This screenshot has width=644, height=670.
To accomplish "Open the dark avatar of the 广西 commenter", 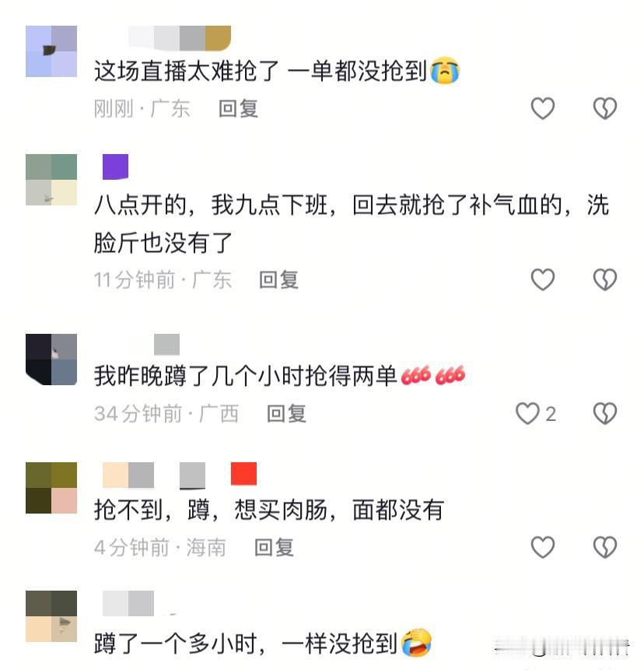I will 51,360.
